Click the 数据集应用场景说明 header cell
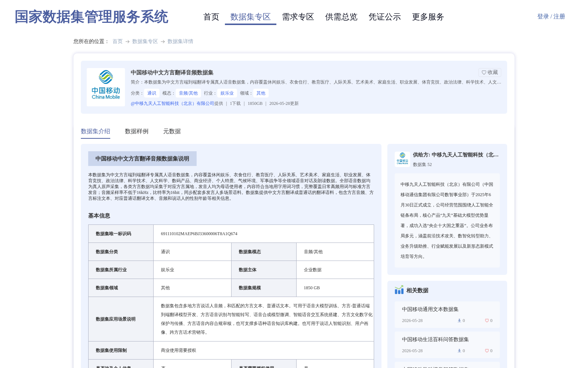Image resolution: width=588 pixels, height=368 pixels. pyautogui.click(x=121, y=319)
